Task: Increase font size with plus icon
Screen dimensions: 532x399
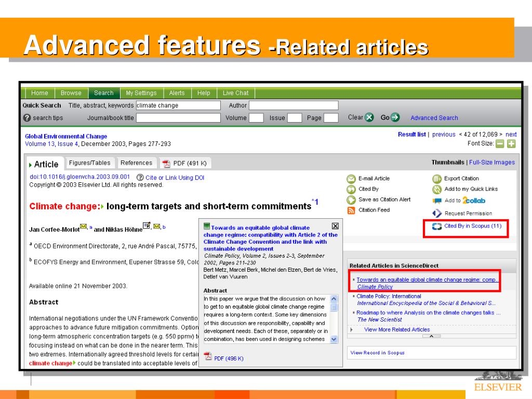Action: point(511,144)
